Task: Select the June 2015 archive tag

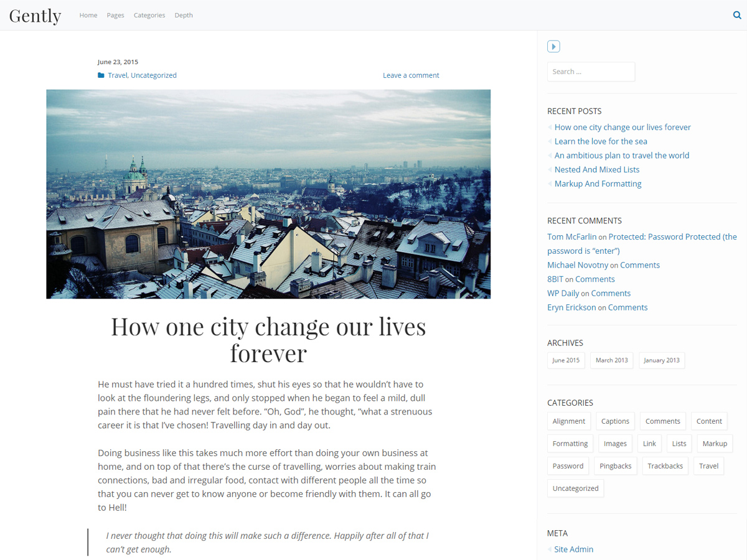Action: coord(566,360)
